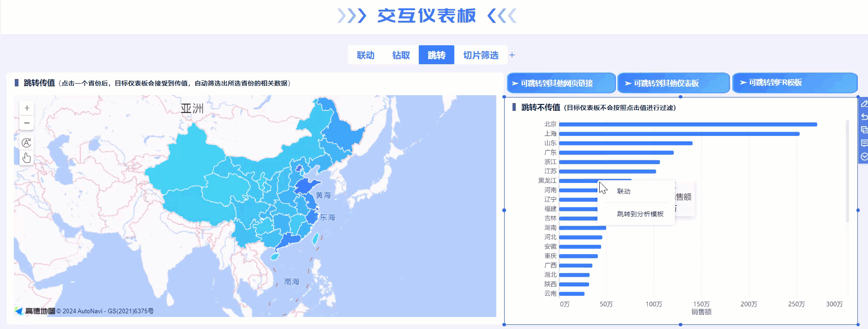Click the 福建 axis label
Screen dimensions: 868x329
pos(550,209)
